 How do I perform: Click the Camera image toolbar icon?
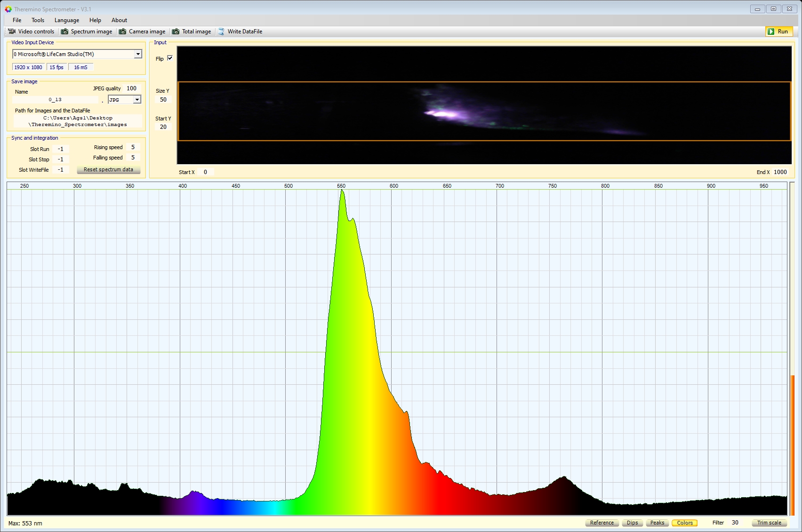(x=122, y=32)
